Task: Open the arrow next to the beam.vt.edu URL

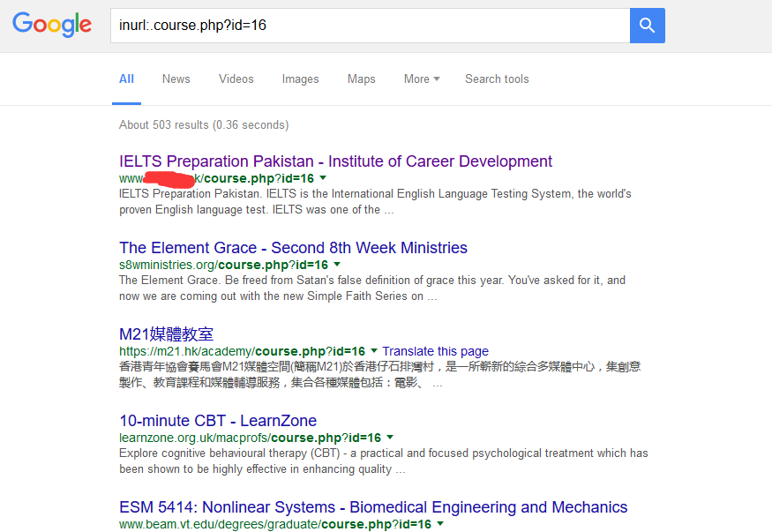Action: point(439,523)
